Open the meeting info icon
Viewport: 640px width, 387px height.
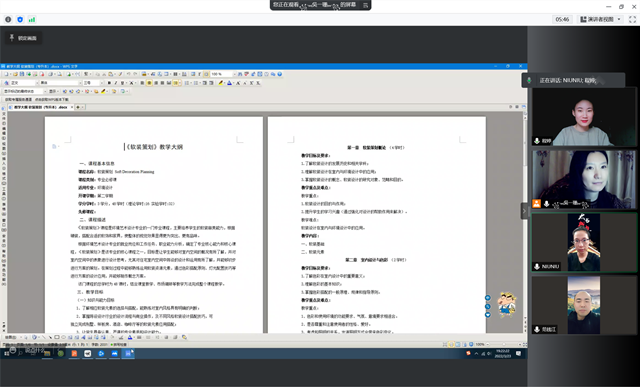pyautogui.click(x=8, y=19)
